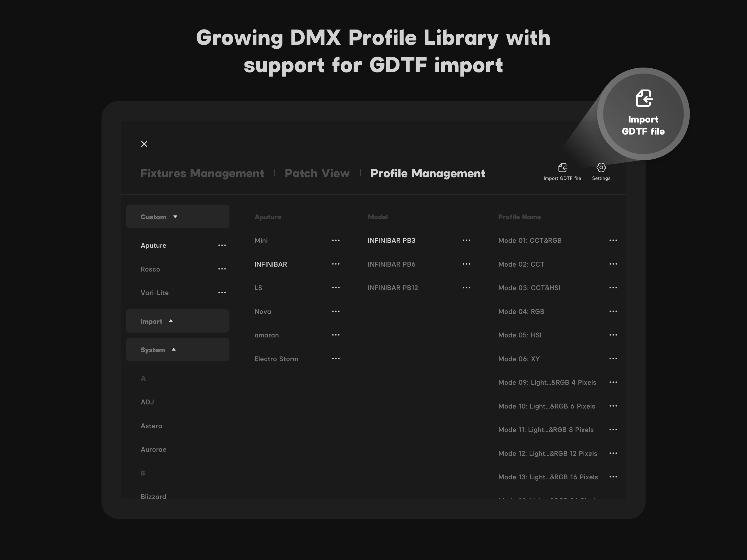Open more options for Vari-Lite brand
The image size is (747, 560).
click(x=222, y=293)
